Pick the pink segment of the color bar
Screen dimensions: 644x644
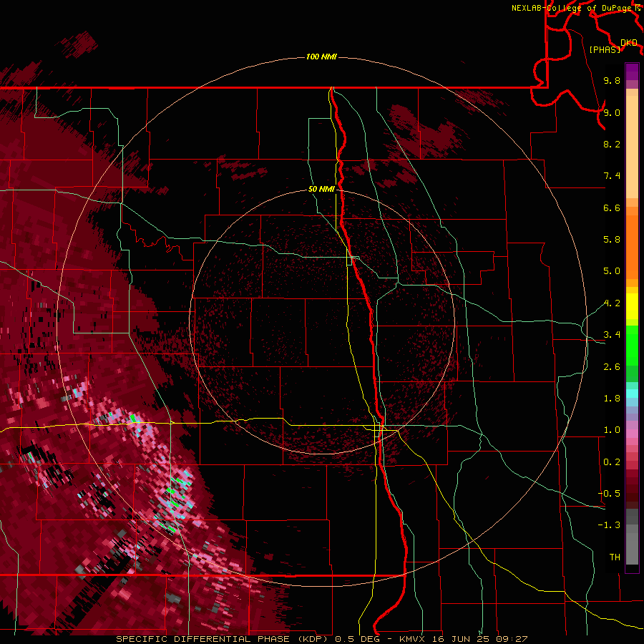(632, 434)
